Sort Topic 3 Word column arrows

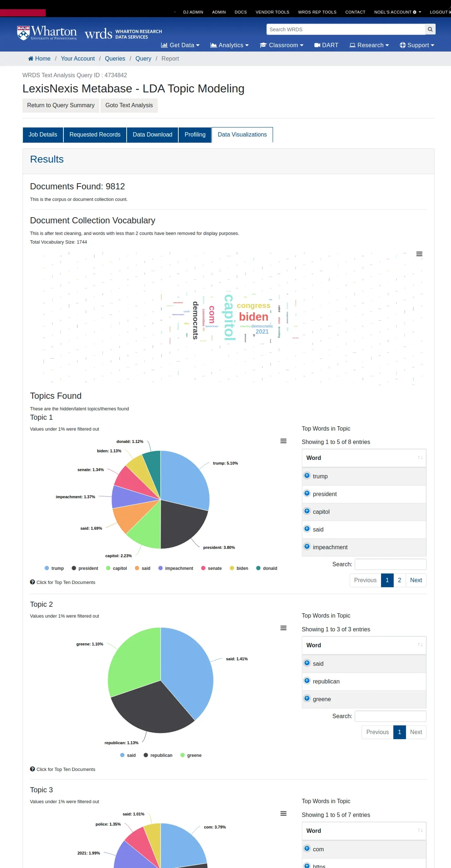tap(420, 831)
